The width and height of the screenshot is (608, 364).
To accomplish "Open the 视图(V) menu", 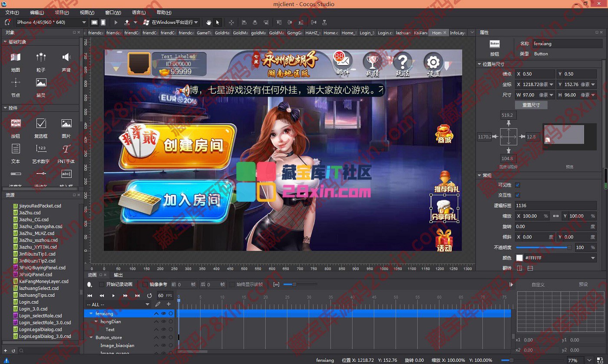I will (x=87, y=13).
